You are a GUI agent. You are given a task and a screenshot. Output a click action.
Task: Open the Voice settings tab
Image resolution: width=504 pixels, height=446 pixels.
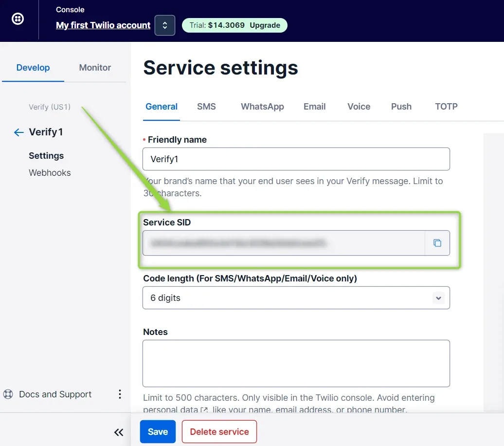coord(359,107)
